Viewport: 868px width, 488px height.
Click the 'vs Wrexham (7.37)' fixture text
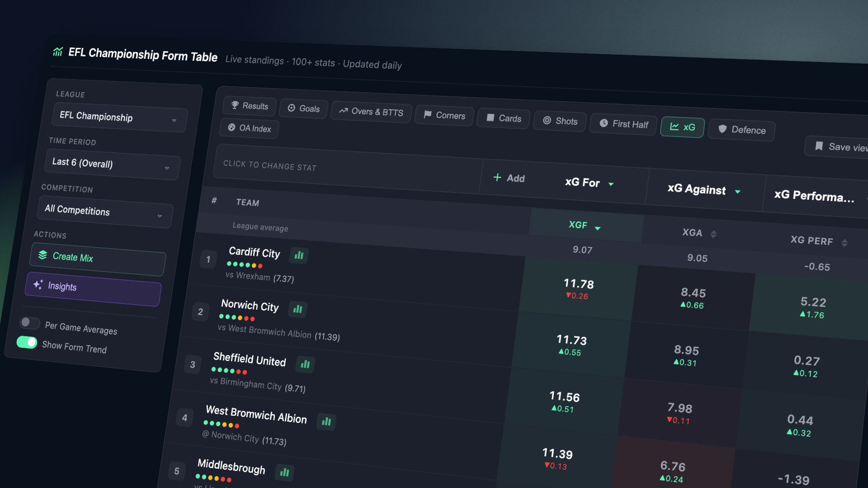click(x=259, y=277)
